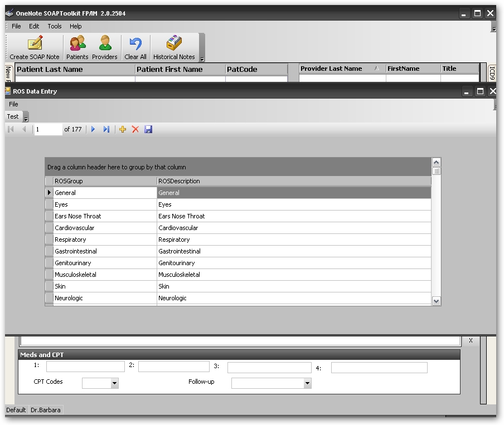504x425 pixels.
Task: Select the Neurologic ROSDescription cell
Action: point(294,298)
